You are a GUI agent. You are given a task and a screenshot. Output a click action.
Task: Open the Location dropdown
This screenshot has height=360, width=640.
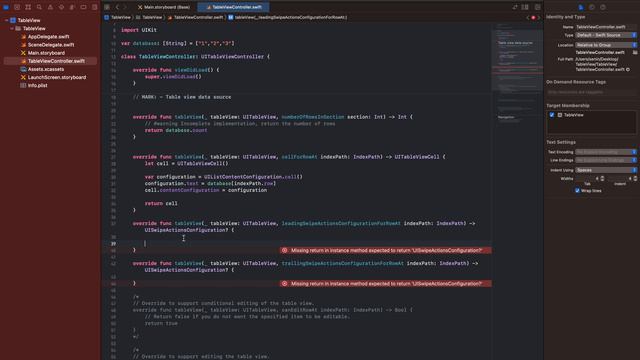pyautogui.click(x=606, y=45)
